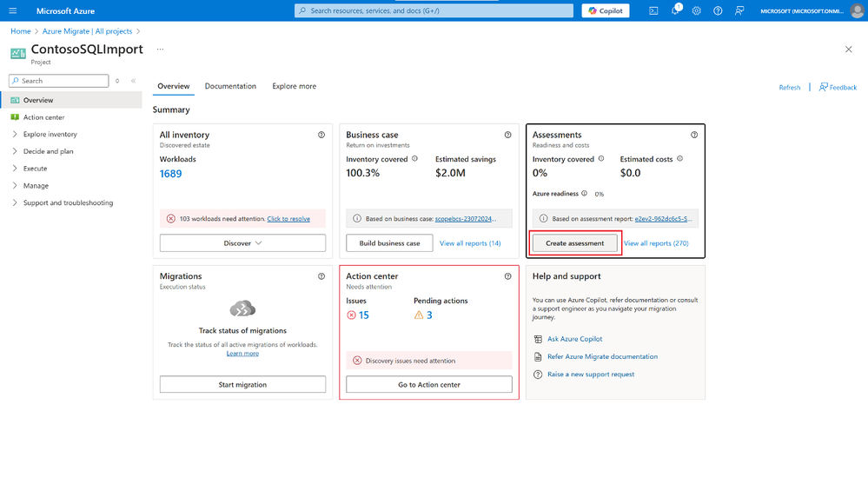
Task: Click Business case Inventory covered info icon
Action: coord(414,159)
